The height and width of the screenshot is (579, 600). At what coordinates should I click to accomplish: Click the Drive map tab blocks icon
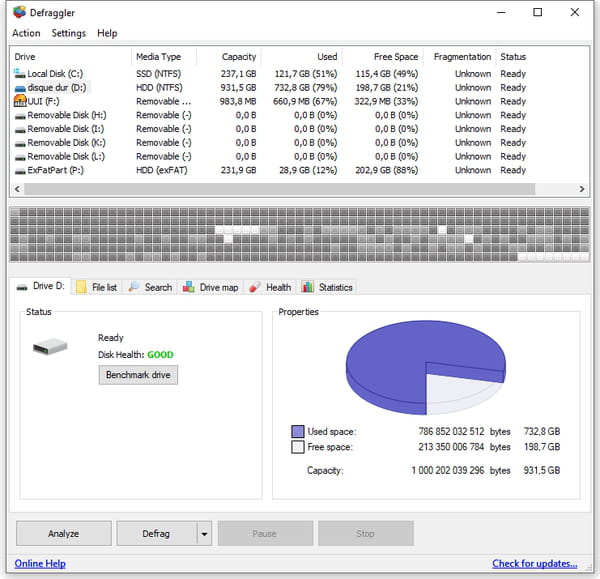tap(189, 287)
